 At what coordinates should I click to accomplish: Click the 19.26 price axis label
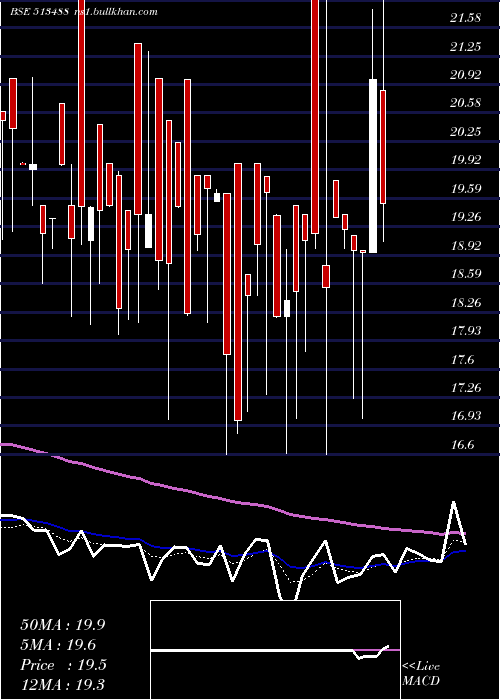(466, 217)
